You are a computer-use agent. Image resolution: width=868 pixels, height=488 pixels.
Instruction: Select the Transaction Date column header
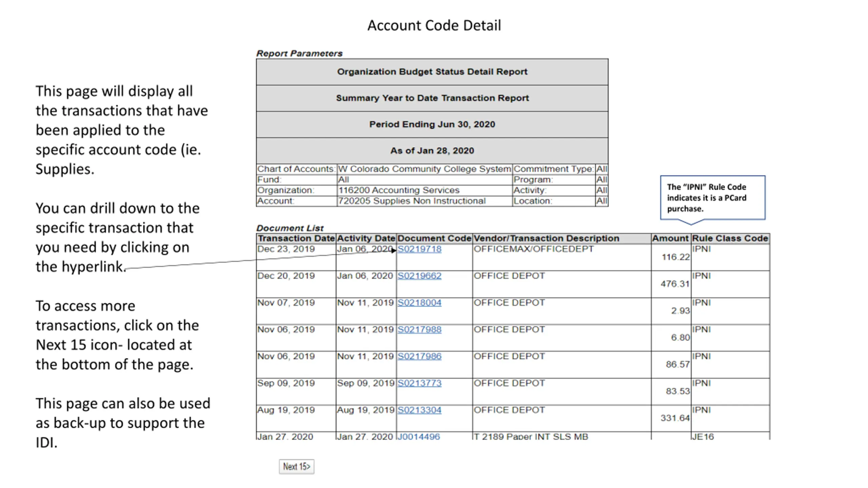pos(296,239)
